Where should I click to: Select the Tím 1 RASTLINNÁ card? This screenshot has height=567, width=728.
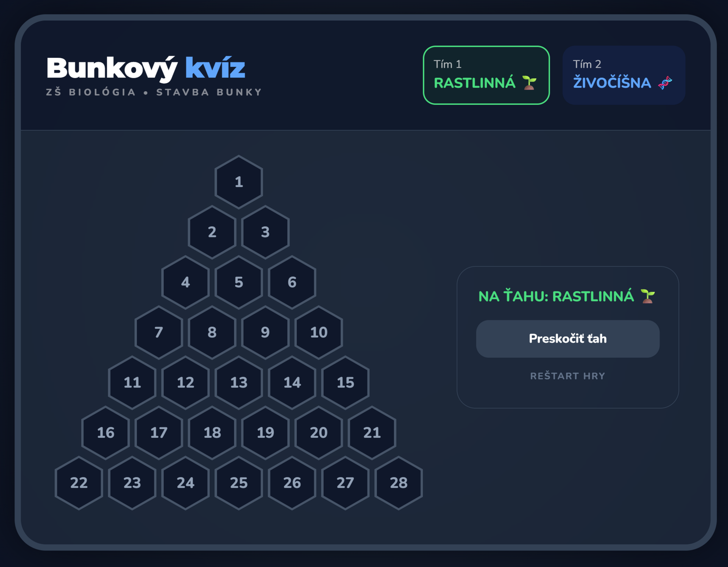(486, 75)
